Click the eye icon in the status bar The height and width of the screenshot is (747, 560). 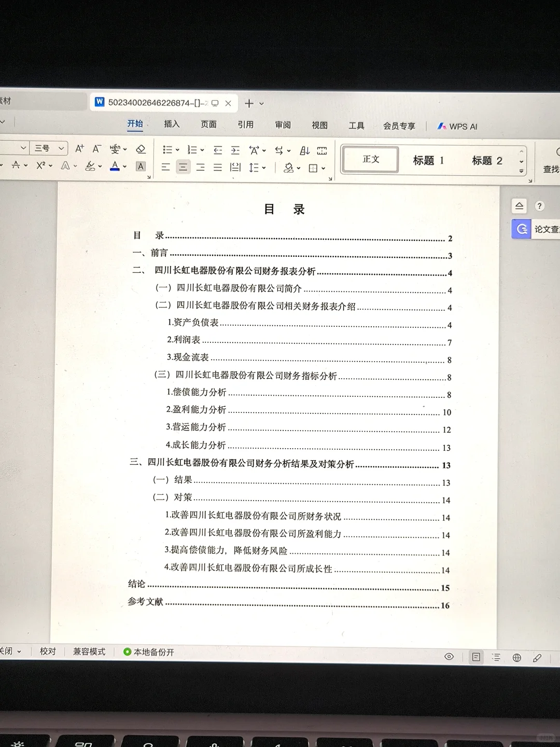tap(450, 657)
